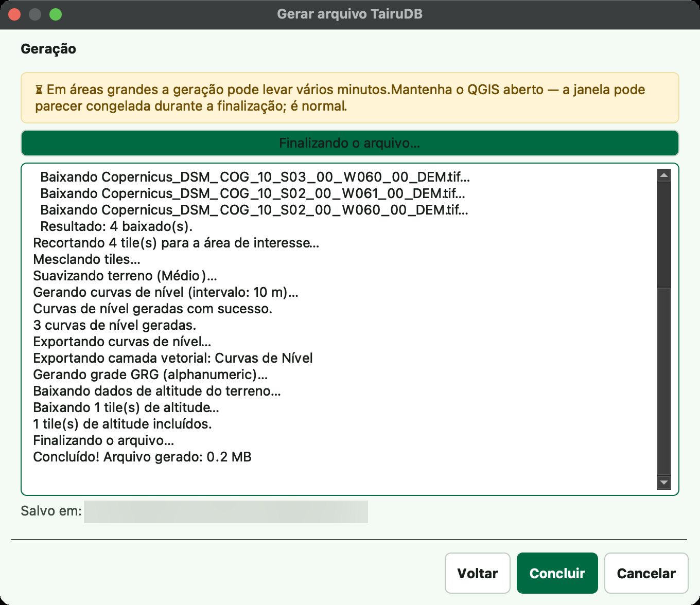Select log line 'Resultado: 4 baixado(s).'
Image resolution: width=700 pixels, height=605 pixels.
116,226
